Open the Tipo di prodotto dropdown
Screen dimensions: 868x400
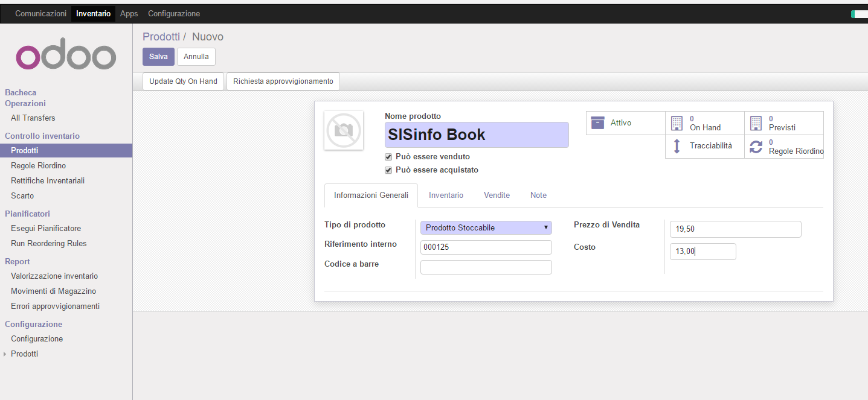[486, 227]
